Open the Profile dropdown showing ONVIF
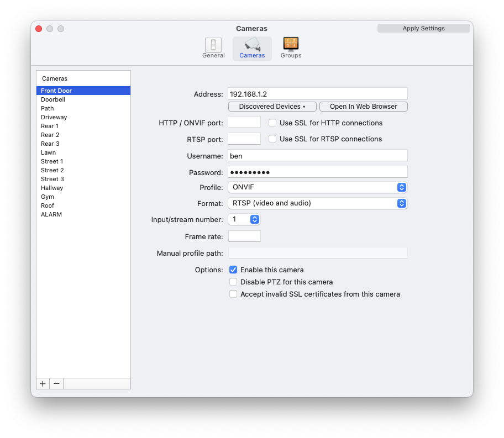The width and height of the screenshot is (504, 438). 318,187
